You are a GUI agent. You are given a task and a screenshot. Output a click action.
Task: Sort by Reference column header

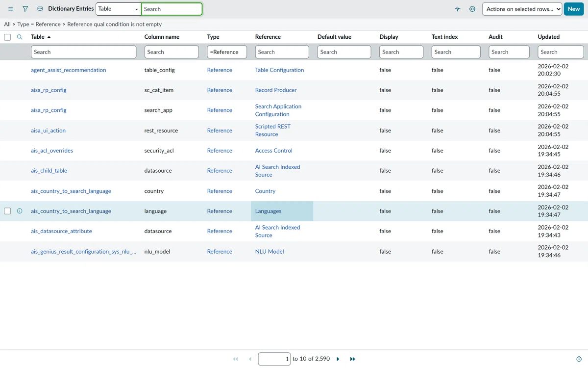[x=268, y=37]
